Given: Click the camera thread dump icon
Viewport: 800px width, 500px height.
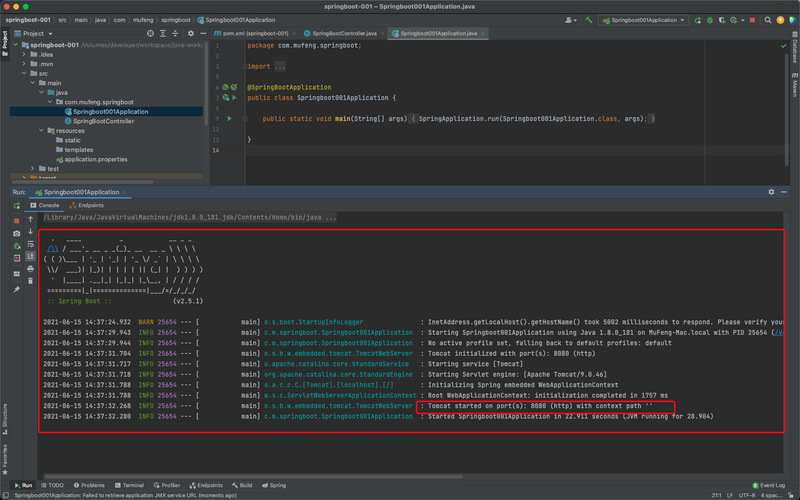Looking at the screenshot, I should pos(17,233).
